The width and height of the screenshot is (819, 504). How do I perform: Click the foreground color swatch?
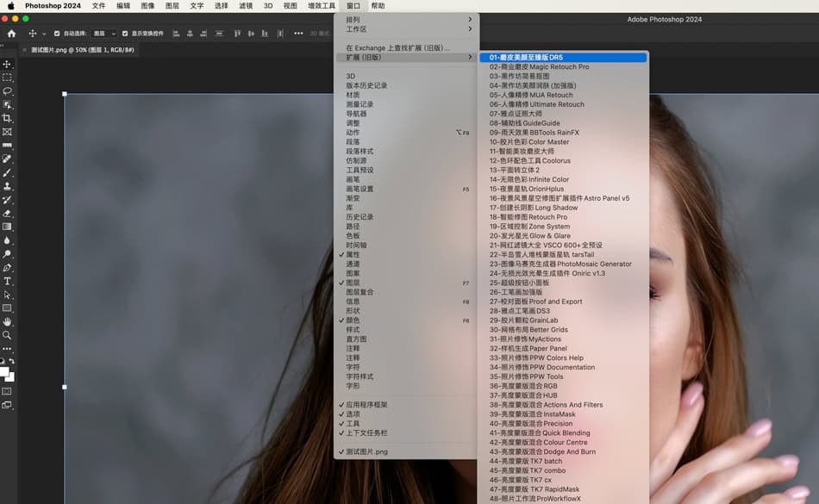(x=4, y=371)
